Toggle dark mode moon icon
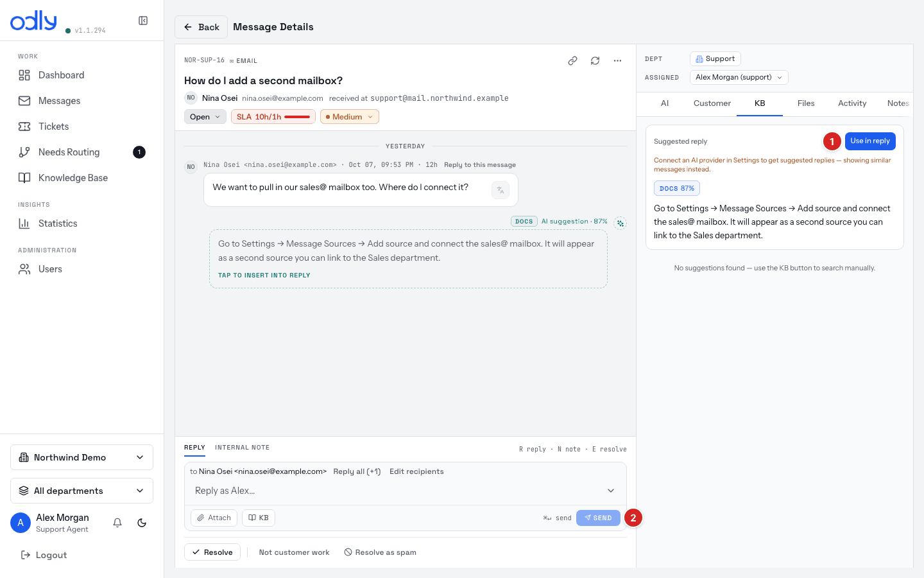Screen dimensions: 924x578 (x=142, y=523)
